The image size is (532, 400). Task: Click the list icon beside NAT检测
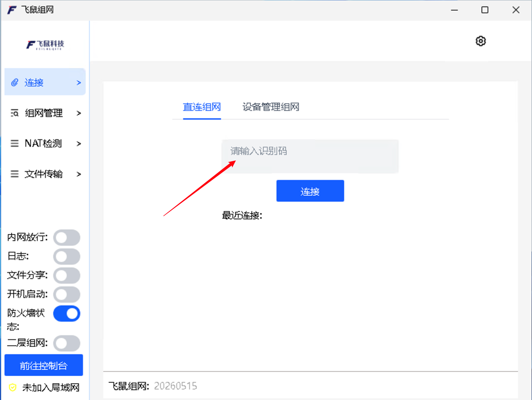coord(15,143)
